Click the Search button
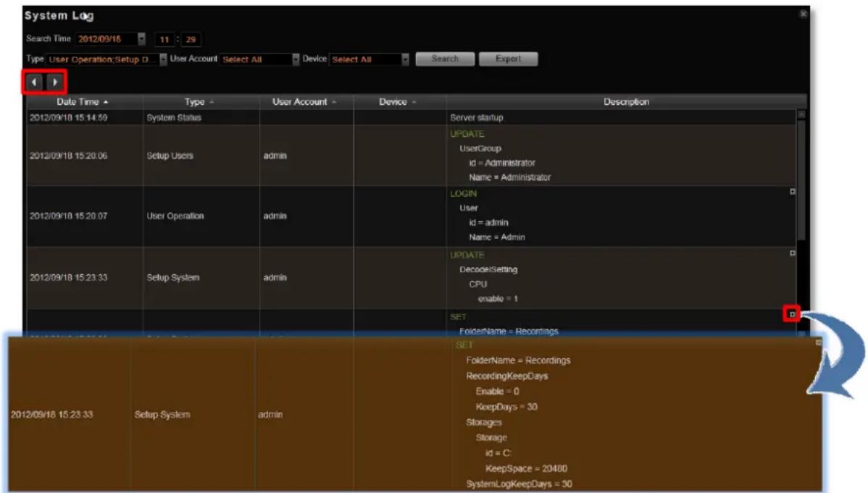The width and height of the screenshot is (868, 493). click(x=445, y=59)
